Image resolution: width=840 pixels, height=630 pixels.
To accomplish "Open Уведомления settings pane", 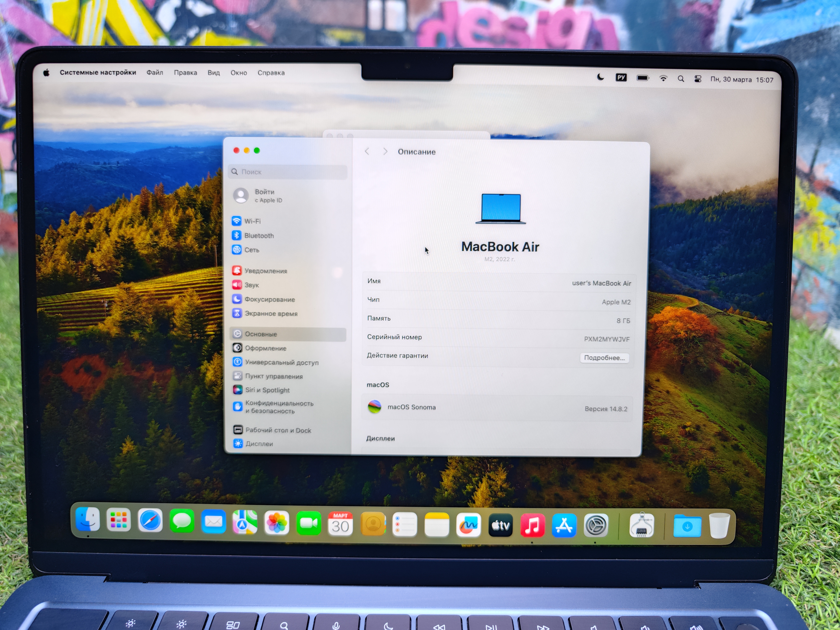I will 265,271.
